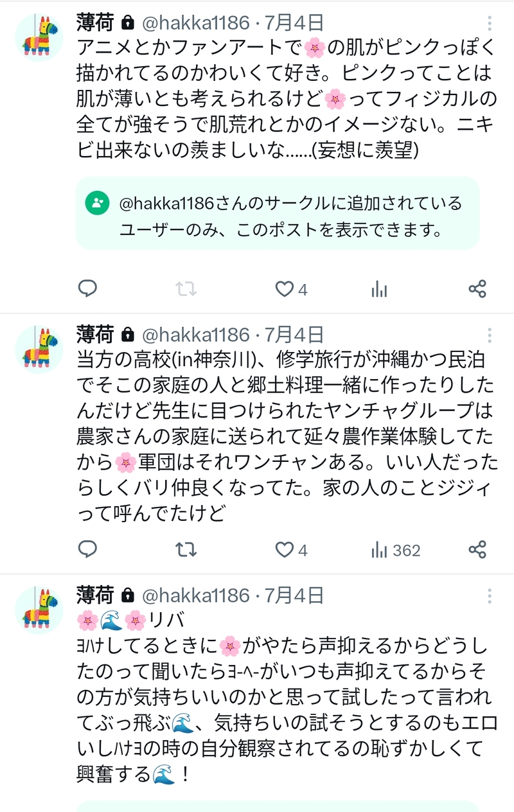514x812 pixels.
Task: View the 362 view count analytics
Action: [396, 550]
